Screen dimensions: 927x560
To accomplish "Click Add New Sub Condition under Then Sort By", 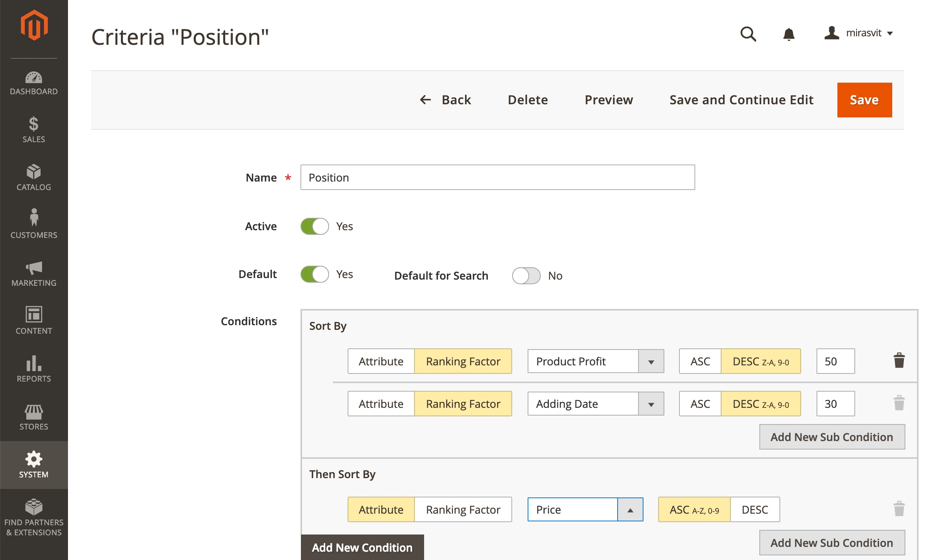I will [832, 542].
